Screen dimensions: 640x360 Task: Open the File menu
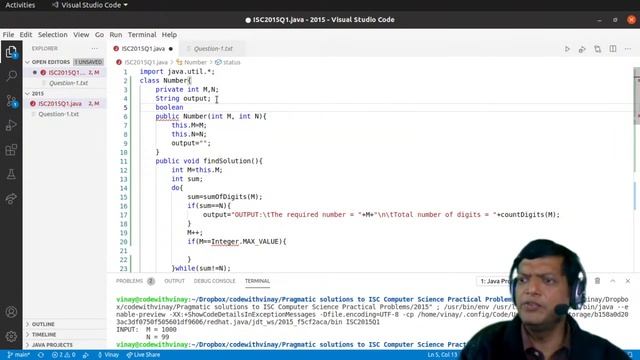tap(8, 35)
